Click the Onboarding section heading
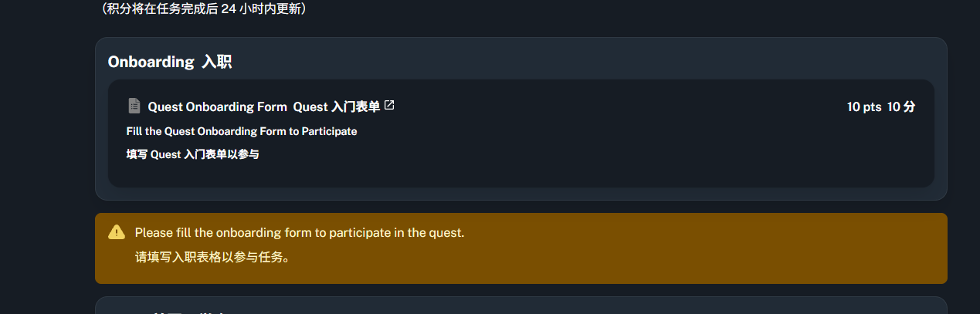Viewport: 980px width, 314px height. coord(151,62)
